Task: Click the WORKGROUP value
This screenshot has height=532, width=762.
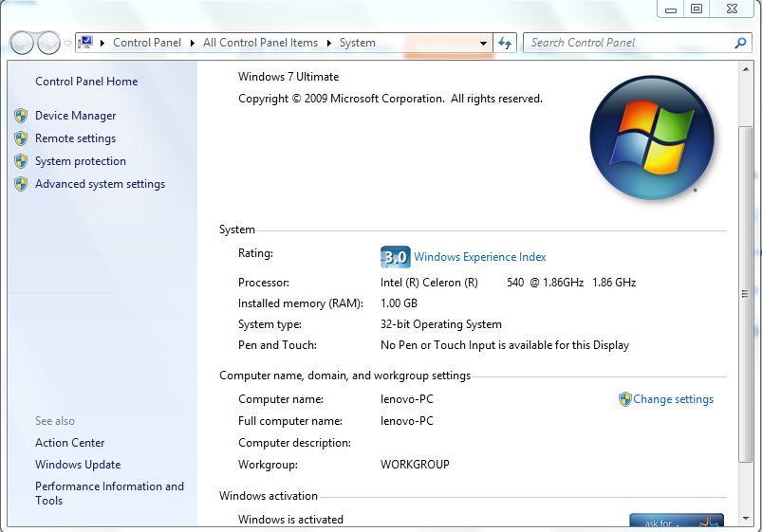Action: [x=415, y=465]
